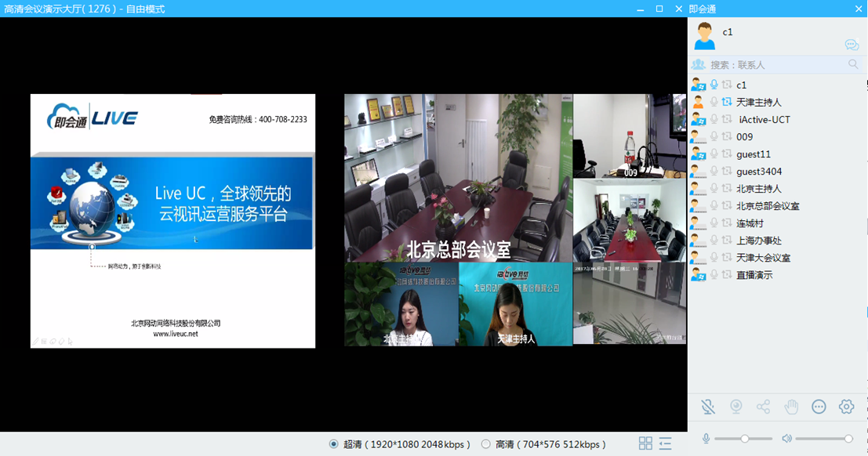
Task: Click the 009 video feed
Action: coord(630,136)
